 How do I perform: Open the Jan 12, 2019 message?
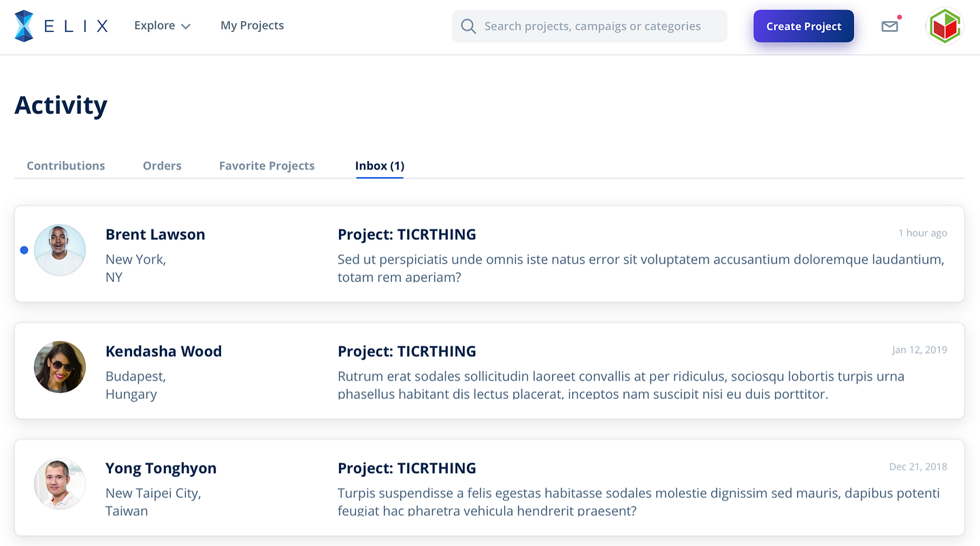tap(640, 376)
